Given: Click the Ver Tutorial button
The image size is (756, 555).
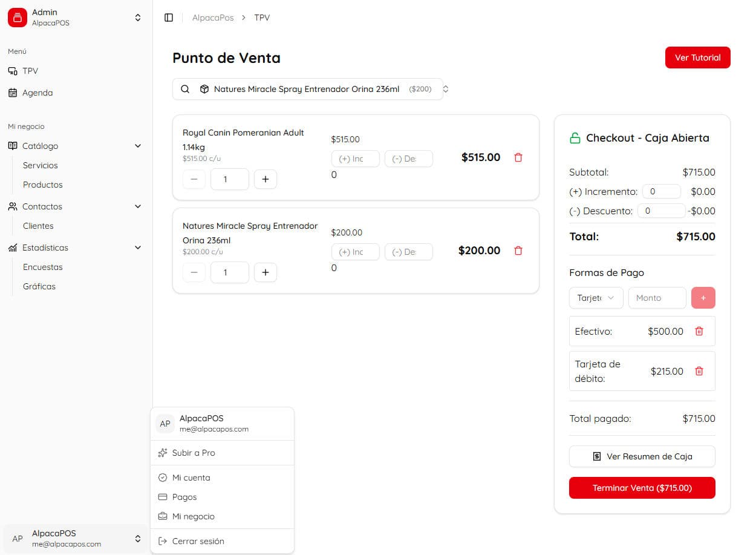Looking at the screenshot, I should [697, 57].
